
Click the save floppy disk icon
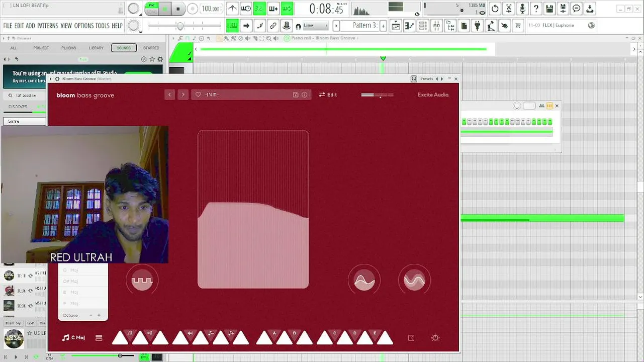point(549,9)
